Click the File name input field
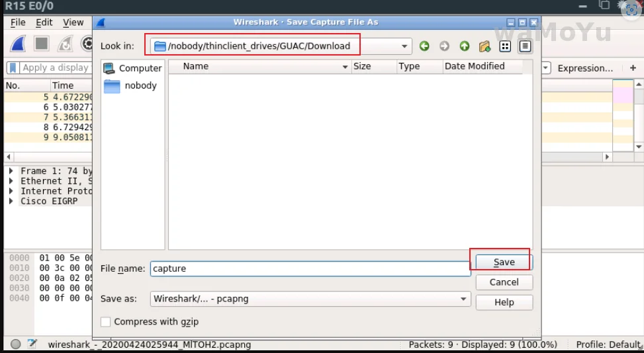The width and height of the screenshot is (644, 353). coord(310,268)
